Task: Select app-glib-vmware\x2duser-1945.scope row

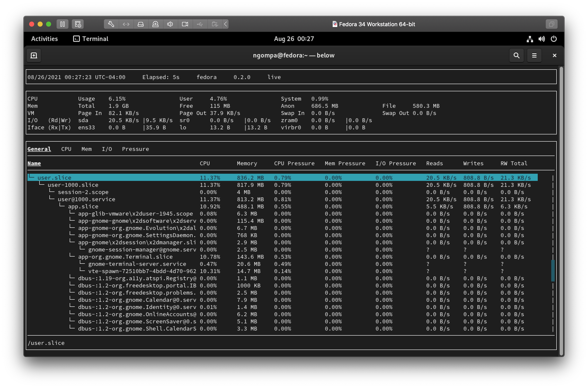Action: tap(282, 214)
